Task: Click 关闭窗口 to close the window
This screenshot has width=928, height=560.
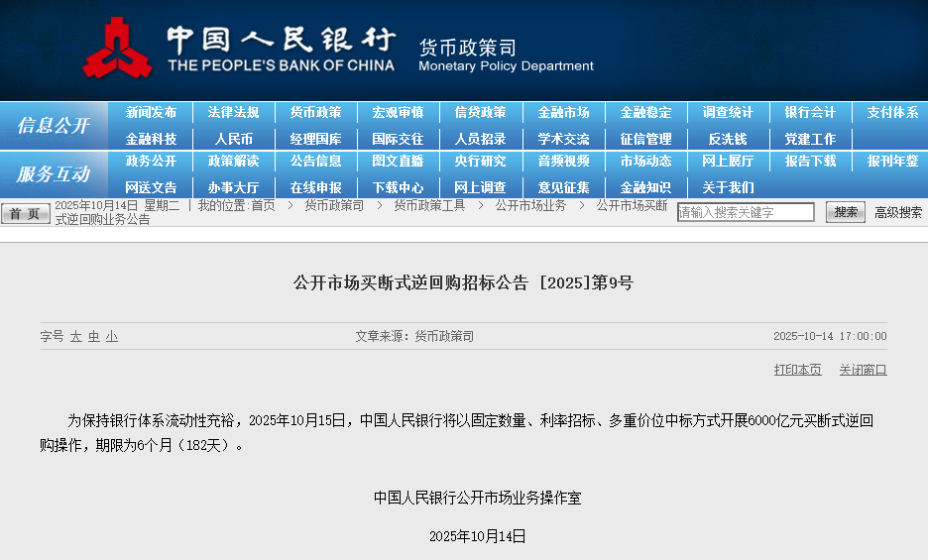Action: click(863, 370)
